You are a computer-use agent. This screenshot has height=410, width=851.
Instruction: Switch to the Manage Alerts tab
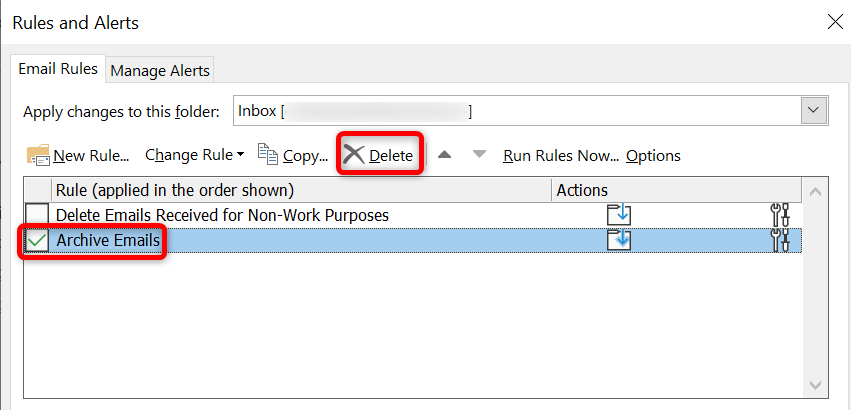click(160, 71)
